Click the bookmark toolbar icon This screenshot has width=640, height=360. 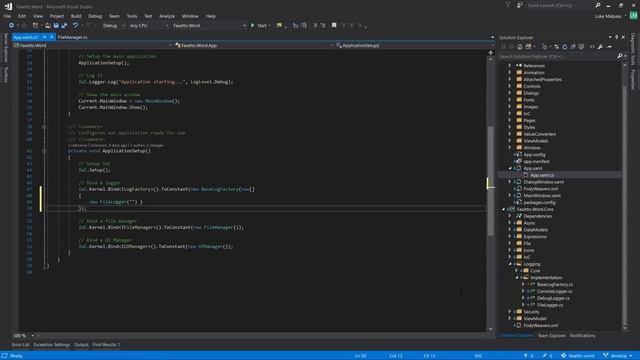click(x=334, y=25)
